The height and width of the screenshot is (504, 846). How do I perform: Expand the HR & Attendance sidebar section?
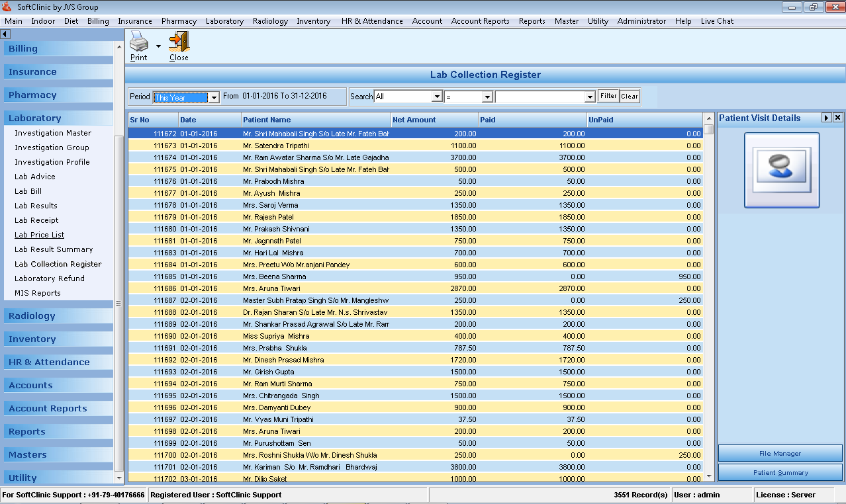58,362
